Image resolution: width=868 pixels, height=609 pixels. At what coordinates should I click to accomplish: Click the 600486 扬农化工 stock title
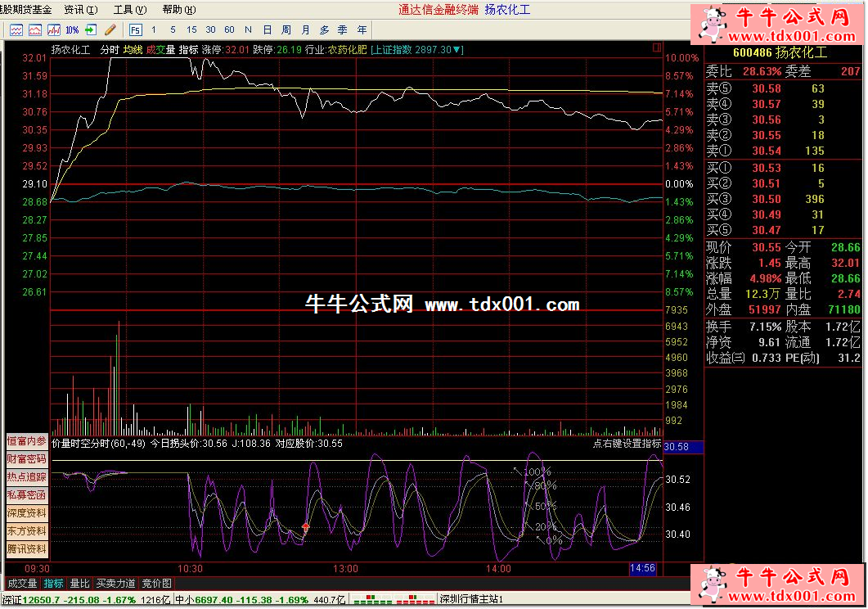[x=780, y=53]
